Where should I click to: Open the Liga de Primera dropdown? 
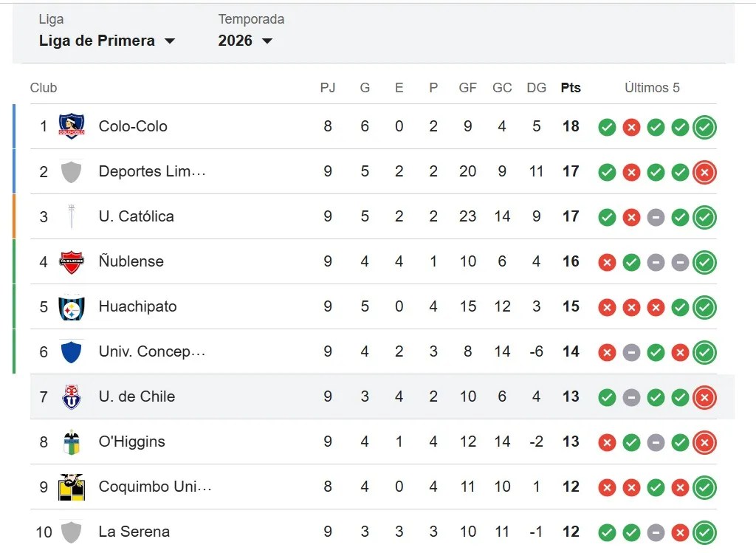coord(108,41)
